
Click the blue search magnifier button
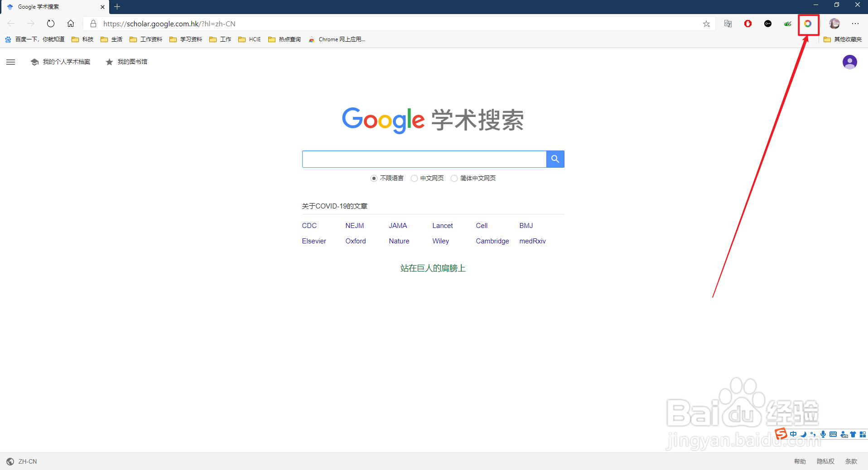555,159
